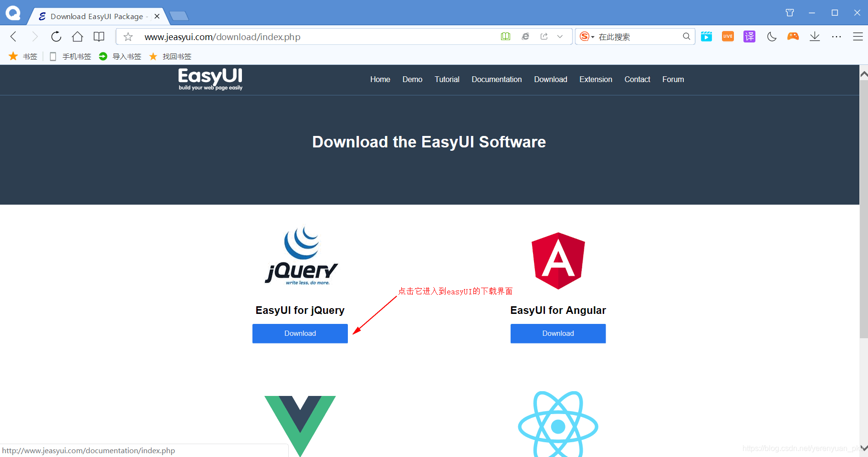The width and height of the screenshot is (868, 457).
Task: Open the skin shirt icon in title bar
Action: tap(790, 13)
